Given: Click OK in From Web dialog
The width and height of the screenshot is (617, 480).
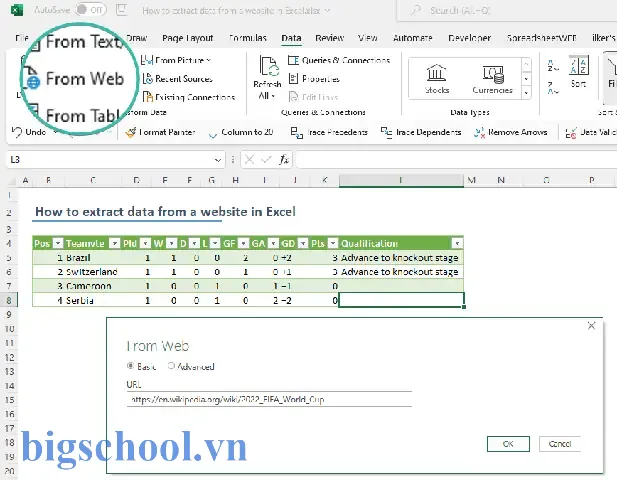Looking at the screenshot, I should coord(508,444).
